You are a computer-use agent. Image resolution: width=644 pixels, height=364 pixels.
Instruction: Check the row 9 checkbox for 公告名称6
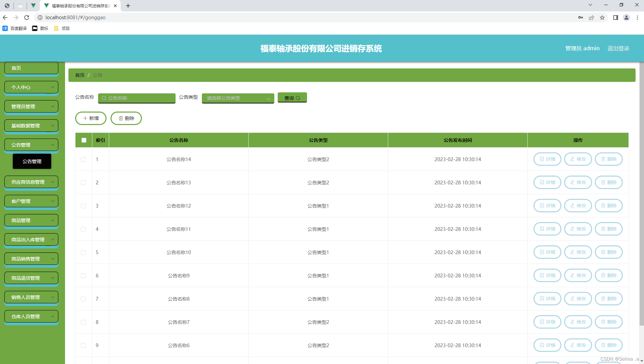(83, 345)
